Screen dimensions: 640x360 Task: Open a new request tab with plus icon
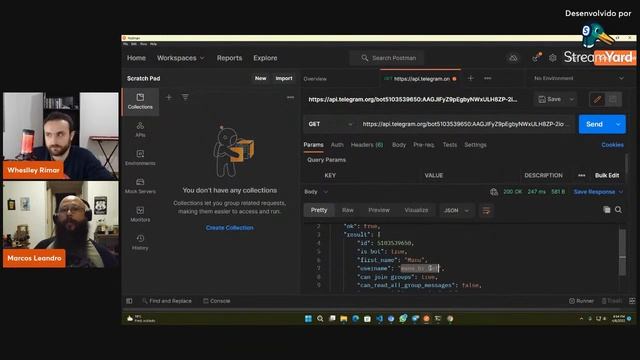pos(471,78)
